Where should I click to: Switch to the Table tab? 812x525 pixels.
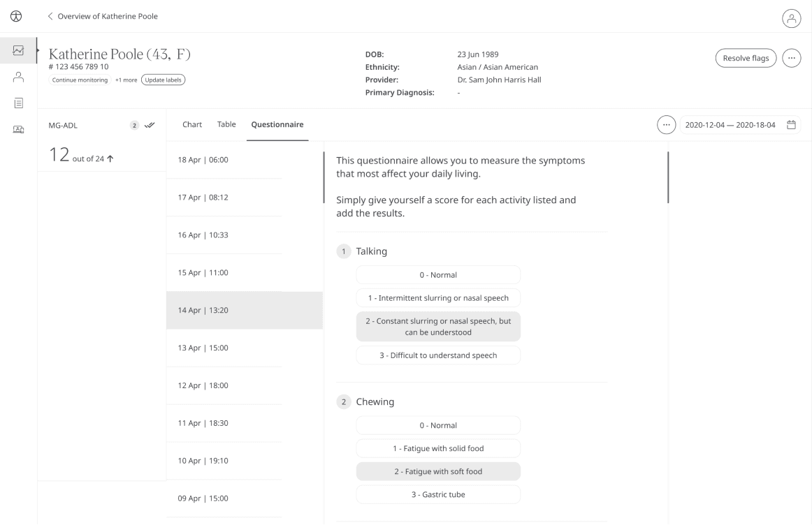click(x=226, y=125)
